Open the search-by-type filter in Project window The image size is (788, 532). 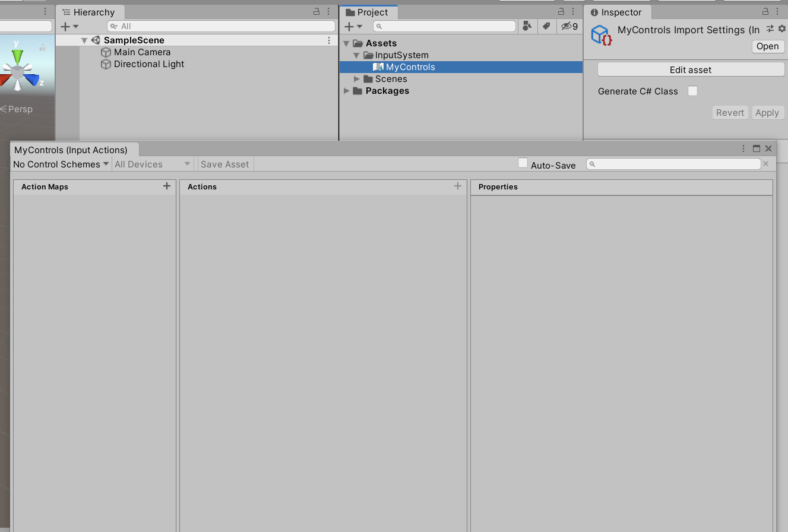click(527, 26)
